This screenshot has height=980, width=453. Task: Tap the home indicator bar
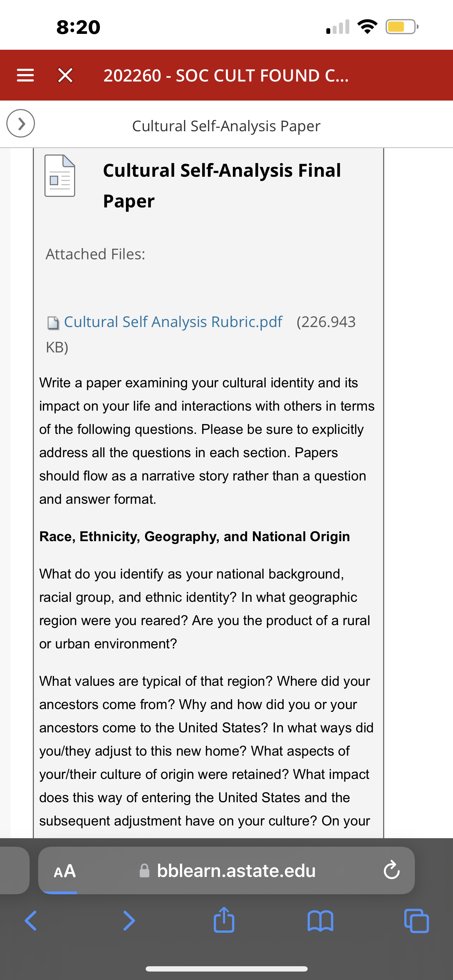[x=226, y=969]
